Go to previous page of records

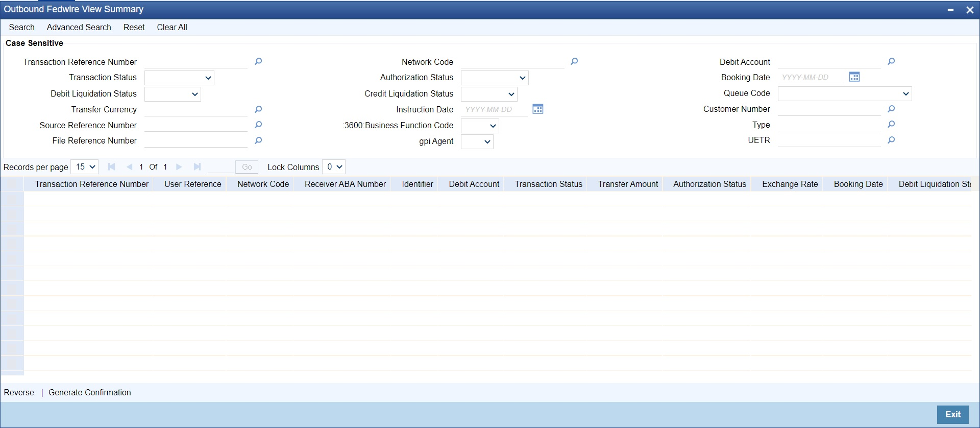129,167
